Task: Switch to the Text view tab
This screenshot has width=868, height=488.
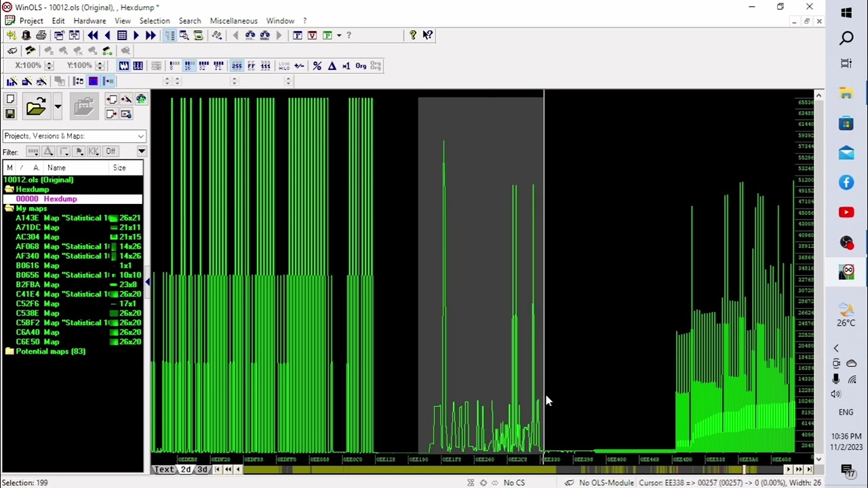Action: 164,469
